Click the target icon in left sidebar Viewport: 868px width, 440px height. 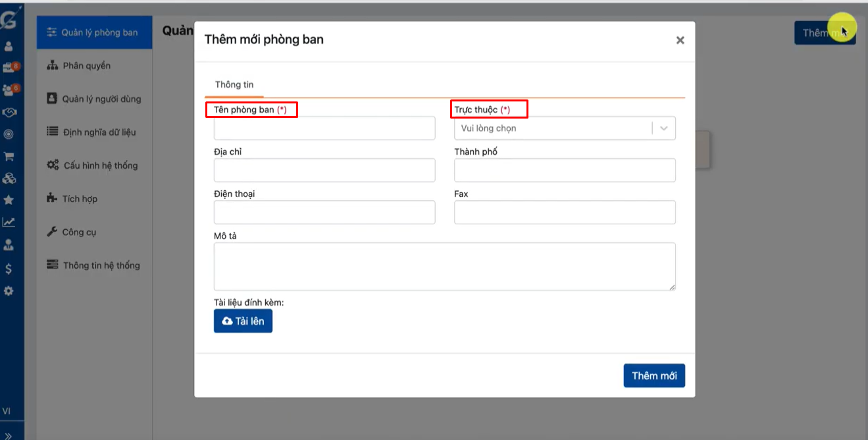click(x=9, y=134)
